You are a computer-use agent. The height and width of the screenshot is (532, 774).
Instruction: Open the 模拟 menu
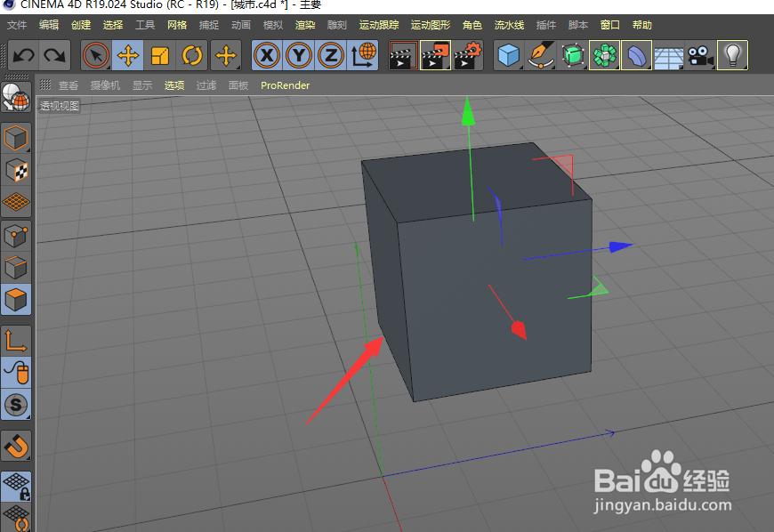tap(273, 25)
